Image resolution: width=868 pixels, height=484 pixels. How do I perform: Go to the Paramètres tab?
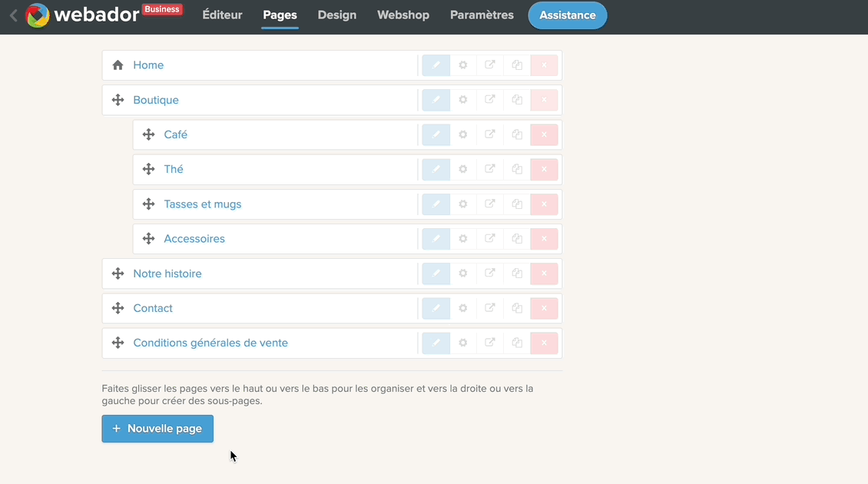[482, 15]
